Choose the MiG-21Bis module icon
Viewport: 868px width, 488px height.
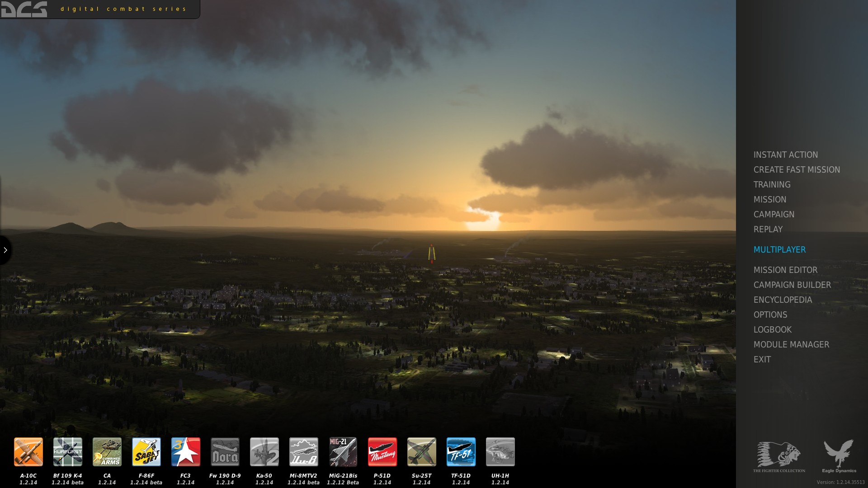(343, 451)
